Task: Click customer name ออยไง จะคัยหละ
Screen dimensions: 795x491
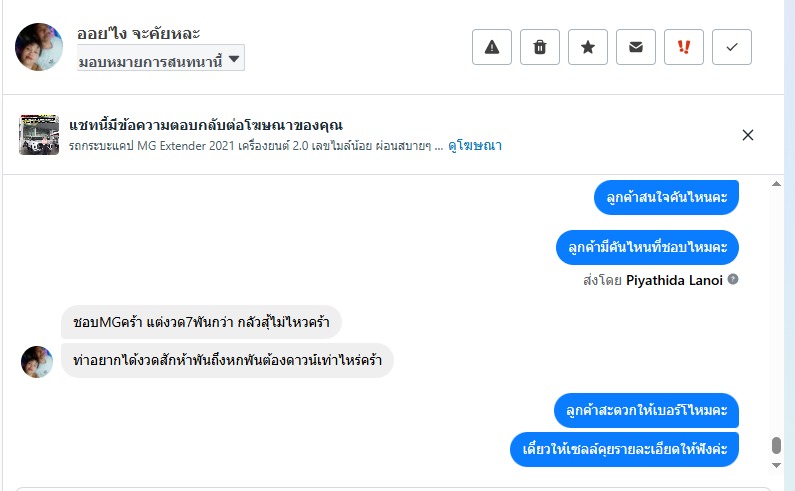Action: point(138,33)
